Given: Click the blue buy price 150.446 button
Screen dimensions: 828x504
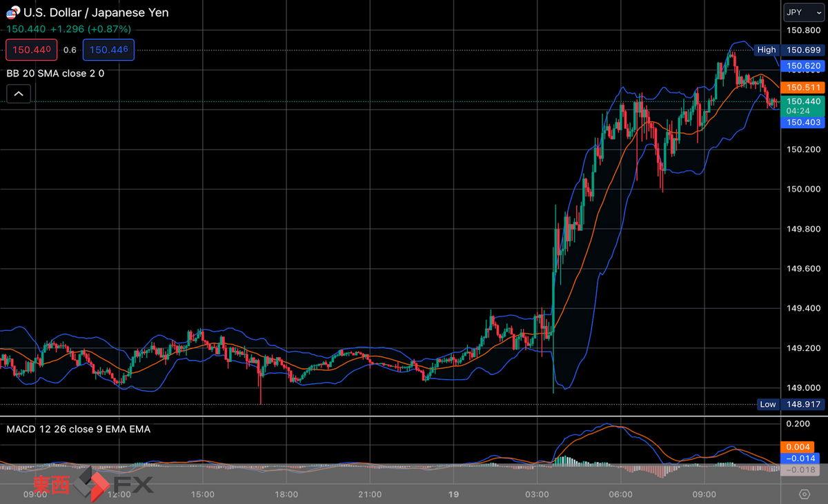Looking at the screenshot, I should click(x=108, y=50).
